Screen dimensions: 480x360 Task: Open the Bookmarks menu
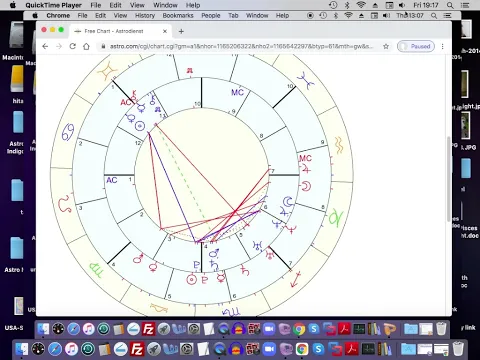(x=178, y=16)
